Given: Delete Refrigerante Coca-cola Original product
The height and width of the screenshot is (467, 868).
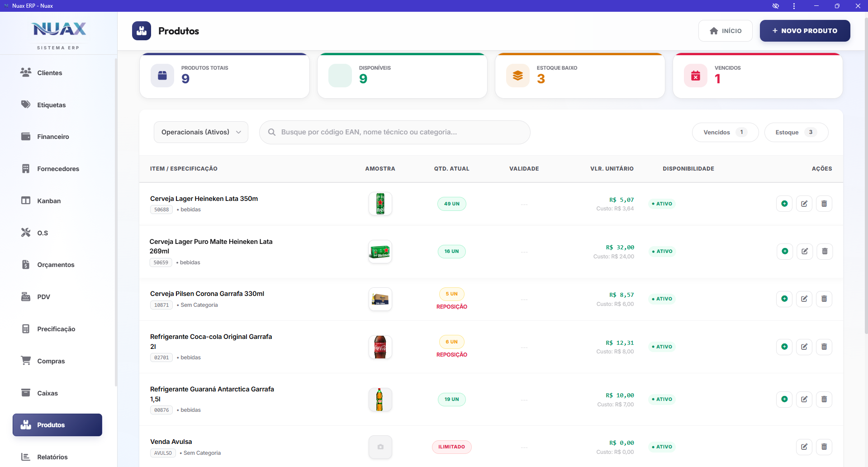Looking at the screenshot, I should click(x=824, y=347).
